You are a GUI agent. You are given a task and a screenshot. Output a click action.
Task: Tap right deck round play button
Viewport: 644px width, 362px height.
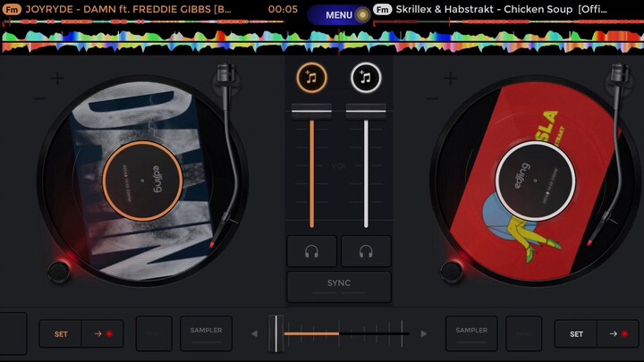pyautogui.click(x=452, y=272)
